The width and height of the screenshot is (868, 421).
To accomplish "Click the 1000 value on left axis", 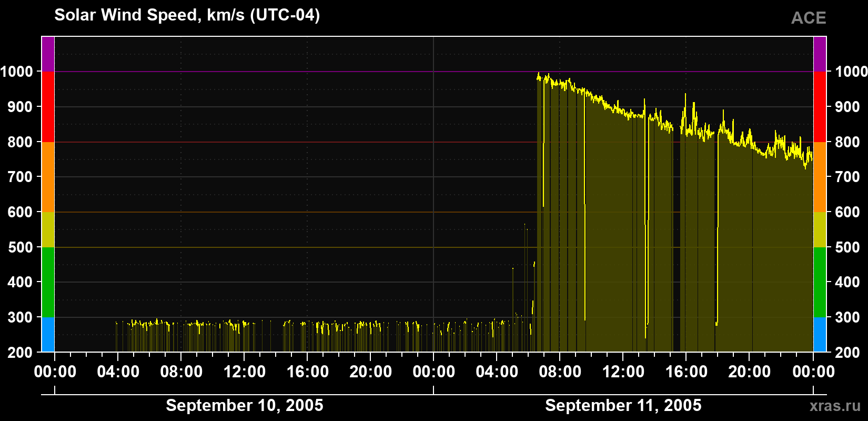I will pyautogui.click(x=16, y=72).
